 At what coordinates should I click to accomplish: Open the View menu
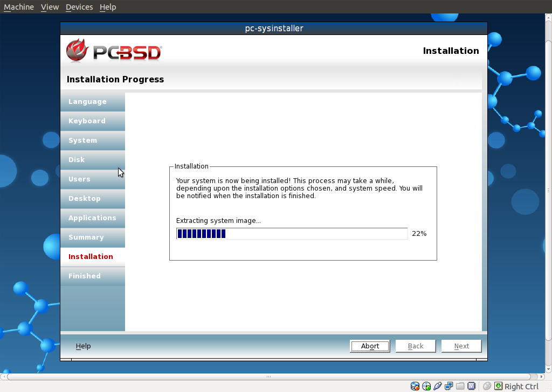tap(50, 7)
